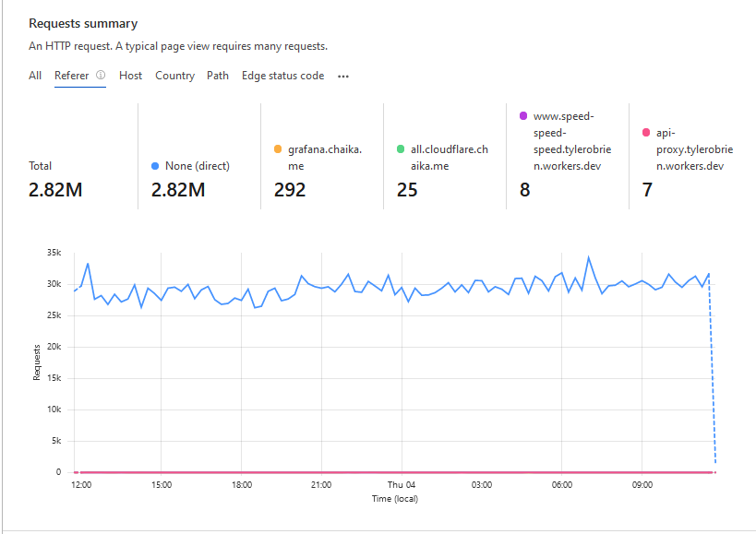The width and height of the screenshot is (756, 534).
Task: Click the pink api-proxy legend dot
Action: point(645,133)
